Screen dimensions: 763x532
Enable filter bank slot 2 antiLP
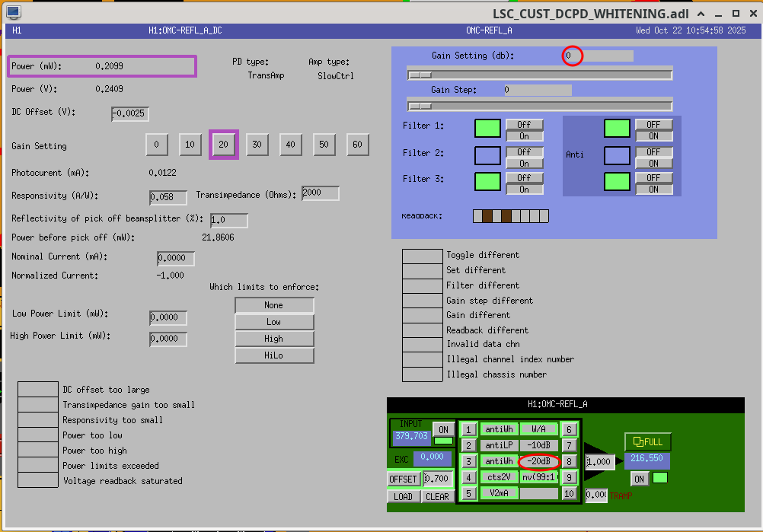point(470,445)
